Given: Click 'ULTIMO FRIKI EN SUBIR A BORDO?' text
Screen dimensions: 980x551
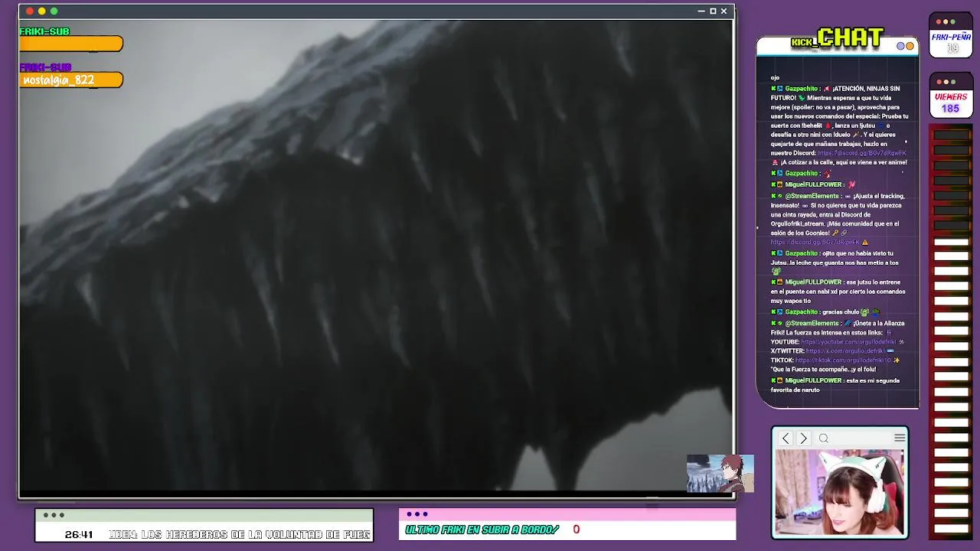Looking at the screenshot, I should point(482,530).
